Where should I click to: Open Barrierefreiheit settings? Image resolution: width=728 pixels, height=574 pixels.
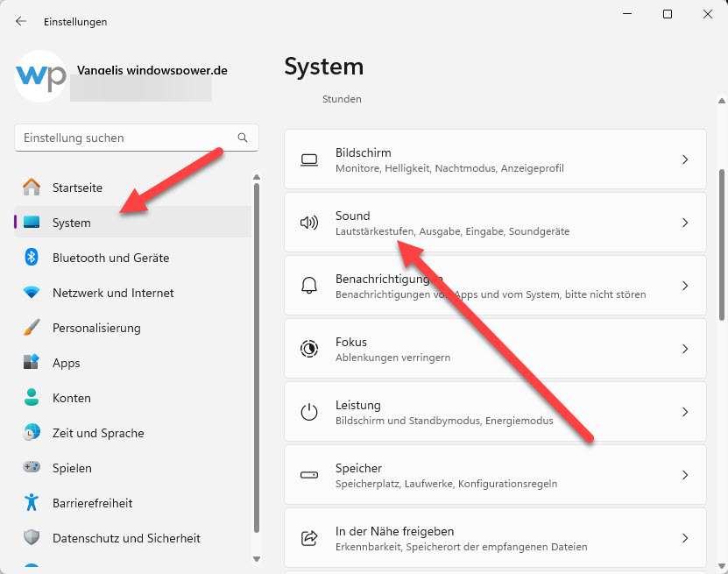click(133, 503)
